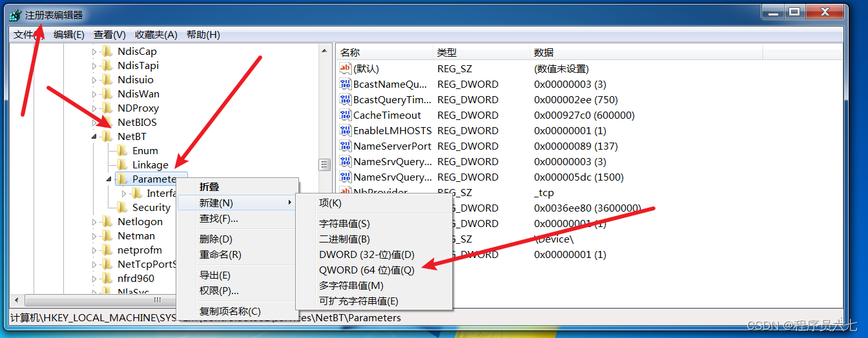Expand the NdisCap tree node
868x338 pixels.
pyautogui.click(x=94, y=52)
